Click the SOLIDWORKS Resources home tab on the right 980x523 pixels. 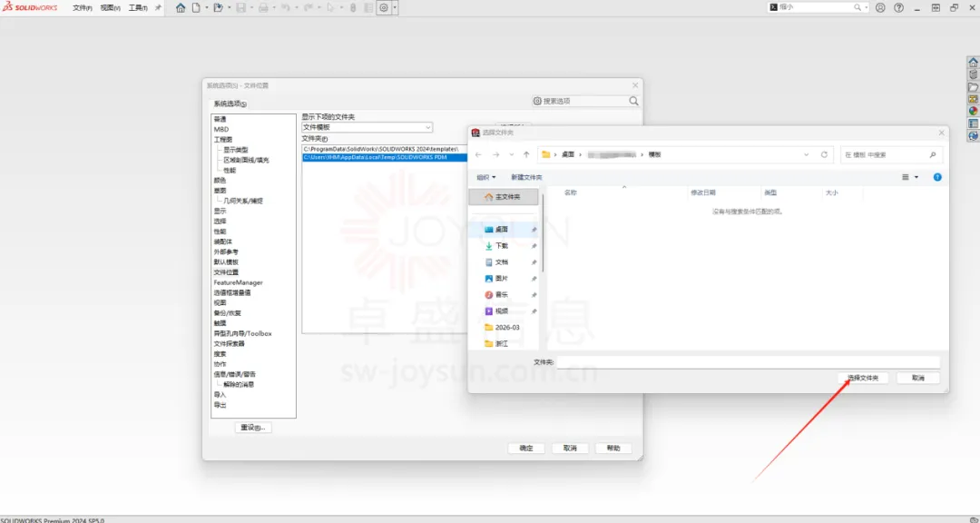973,63
